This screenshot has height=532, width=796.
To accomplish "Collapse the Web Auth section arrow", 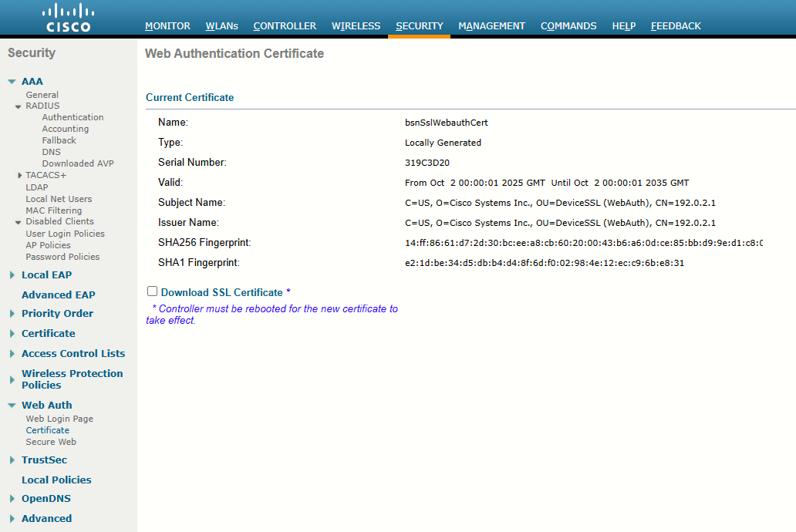I will tap(12, 405).
